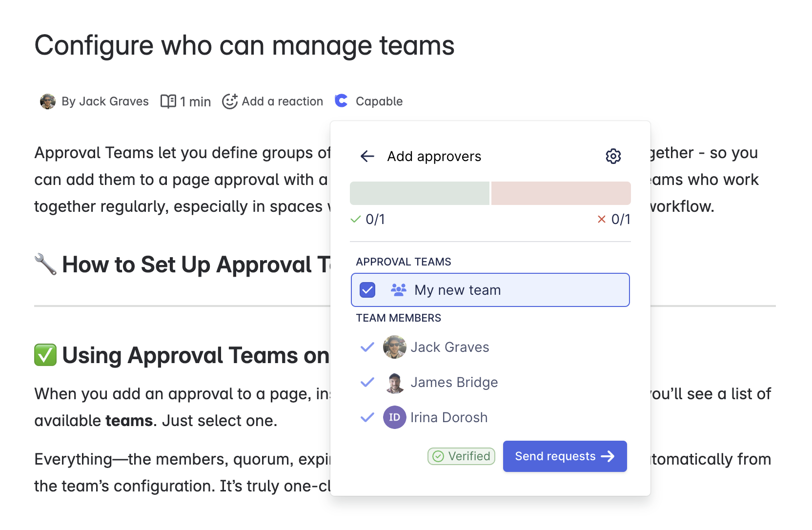Image resolution: width=812 pixels, height=530 pixels.
Task: Click the green approved progress bar segment
Action: point(419,193)
